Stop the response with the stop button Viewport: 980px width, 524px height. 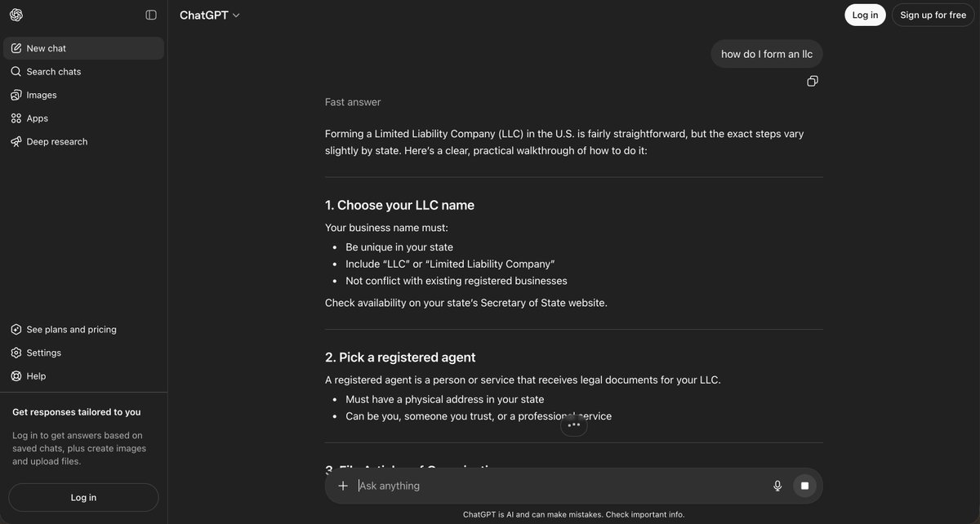804,486
